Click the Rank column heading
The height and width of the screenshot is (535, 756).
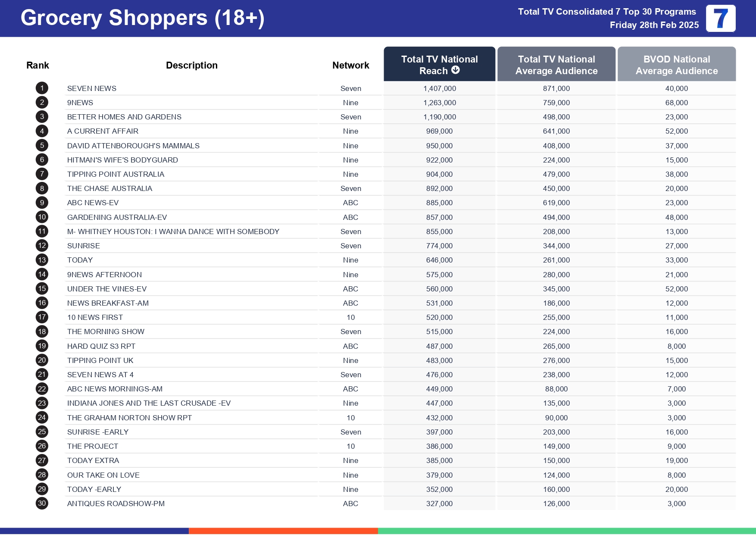pyautogui.click(x=37, y=66)
